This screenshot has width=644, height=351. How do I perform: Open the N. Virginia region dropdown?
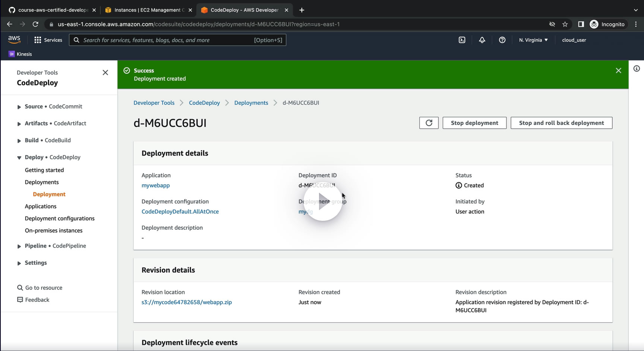tap(533, 40)
